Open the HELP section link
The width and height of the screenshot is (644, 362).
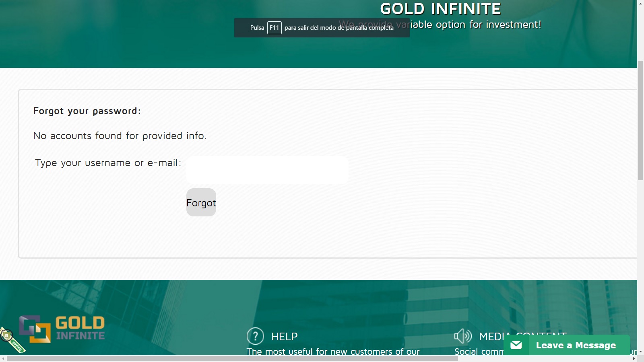click(284, 337)
